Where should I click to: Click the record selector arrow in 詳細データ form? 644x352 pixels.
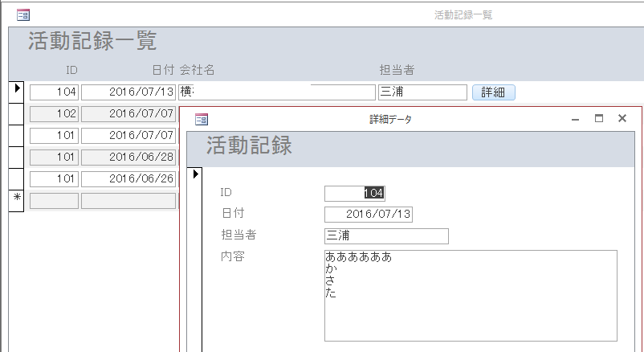click(x=195, y=174)
